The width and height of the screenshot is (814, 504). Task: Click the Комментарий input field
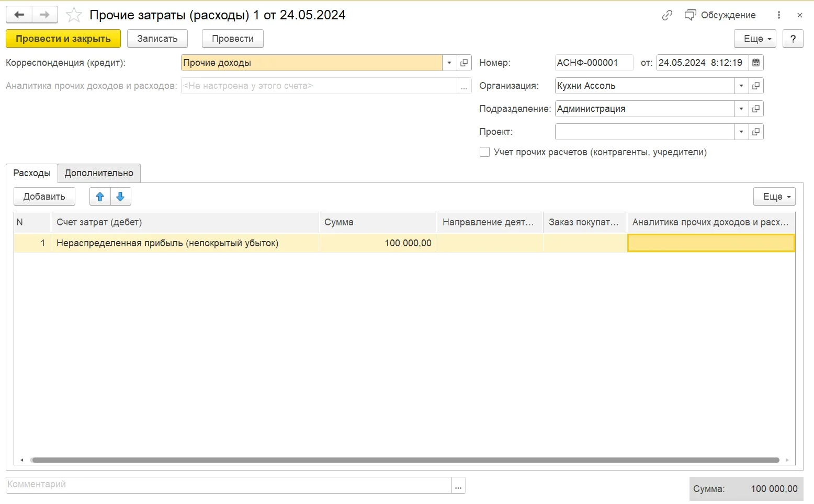[229, 485]
